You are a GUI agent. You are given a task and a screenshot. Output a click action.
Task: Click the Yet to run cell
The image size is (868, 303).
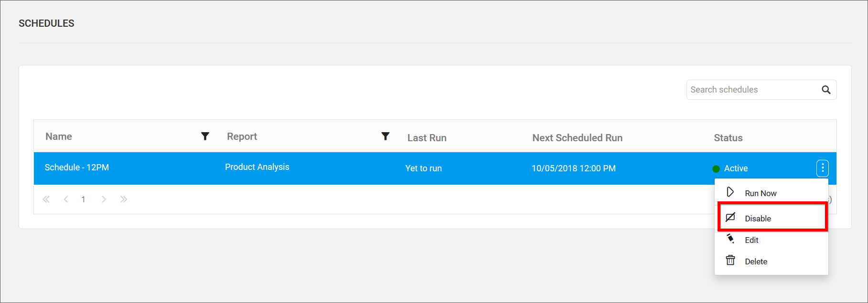[423, 168]
